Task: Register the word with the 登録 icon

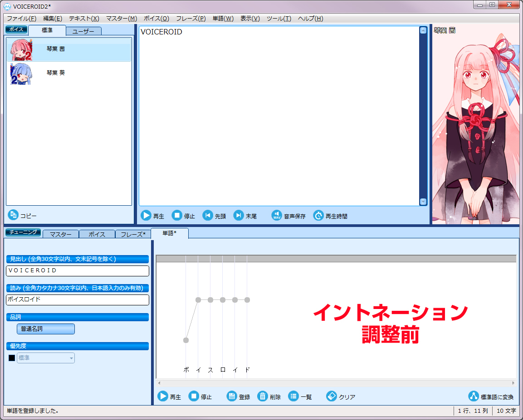Action: pos(231,396)
